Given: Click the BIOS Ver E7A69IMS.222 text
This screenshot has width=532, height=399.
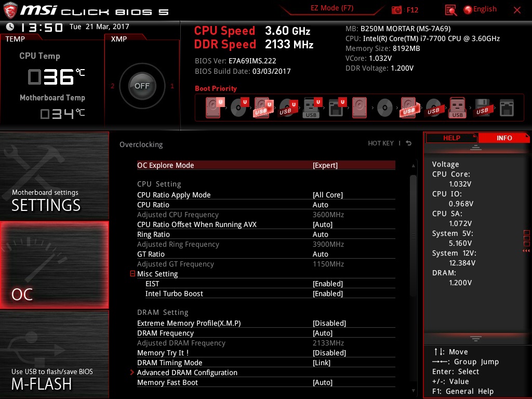Looking at the screenshot, I should point(235,61).
